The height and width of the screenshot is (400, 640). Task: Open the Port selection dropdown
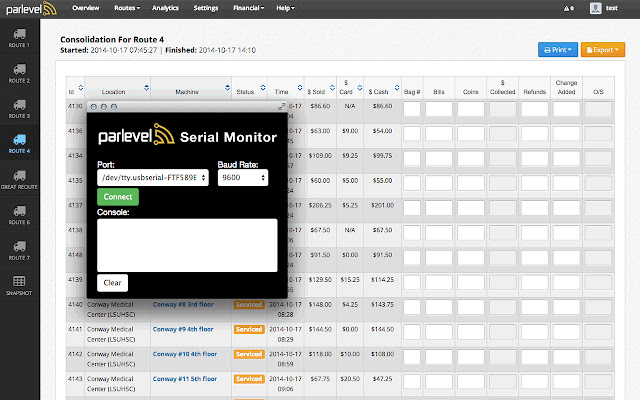[x=153, y=178]
